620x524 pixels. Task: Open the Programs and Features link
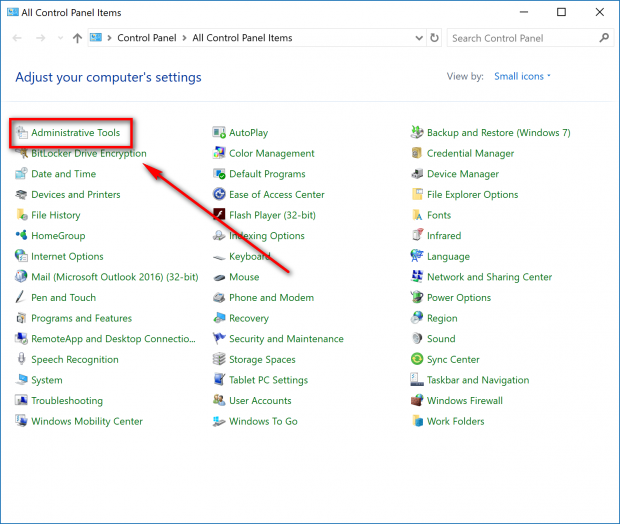click(x=81, y=318)
